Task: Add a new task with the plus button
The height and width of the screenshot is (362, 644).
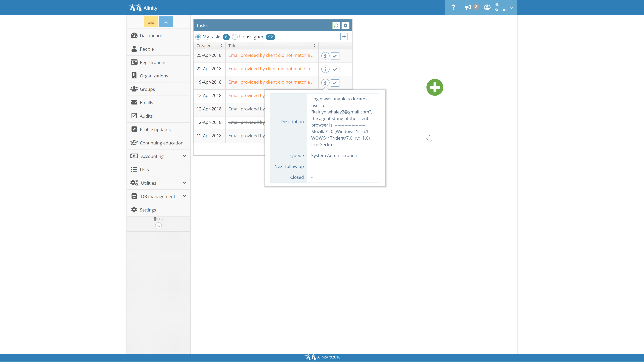Action: 344,37
